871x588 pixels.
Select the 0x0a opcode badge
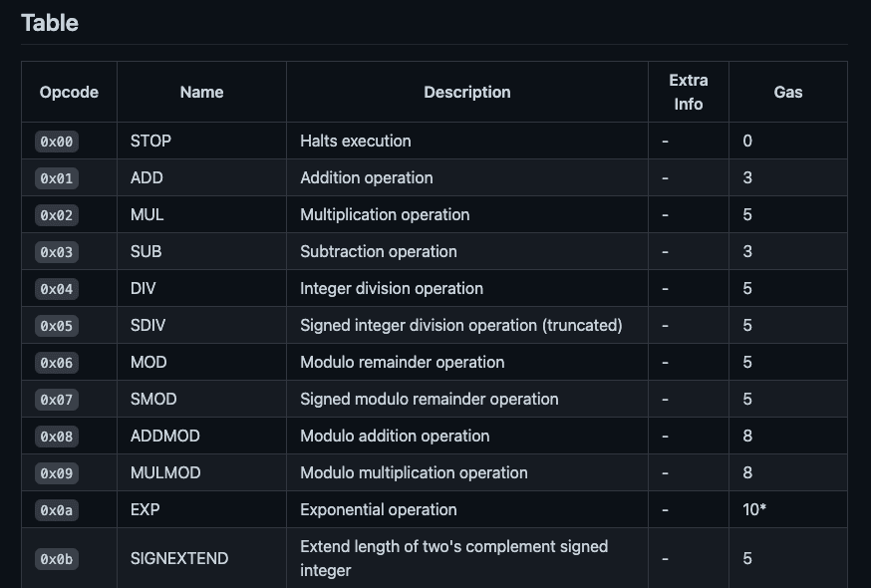coord(57,510)
